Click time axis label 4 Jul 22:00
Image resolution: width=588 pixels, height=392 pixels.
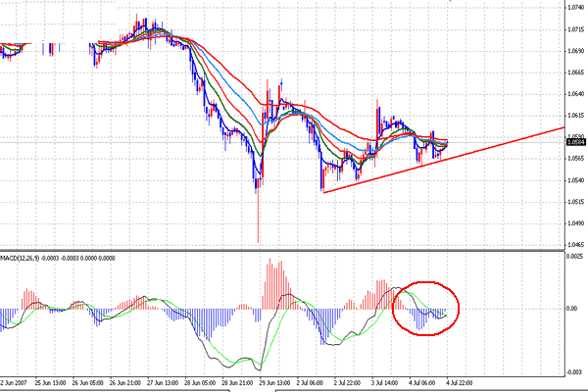pyautogui.click(x=460, y=383)
